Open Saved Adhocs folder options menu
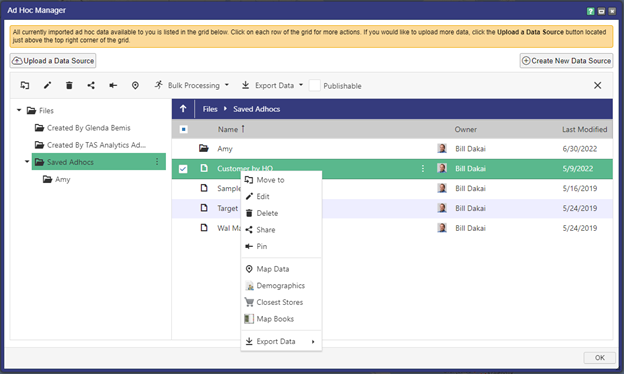The image size is (624, 374). [157, 162]
